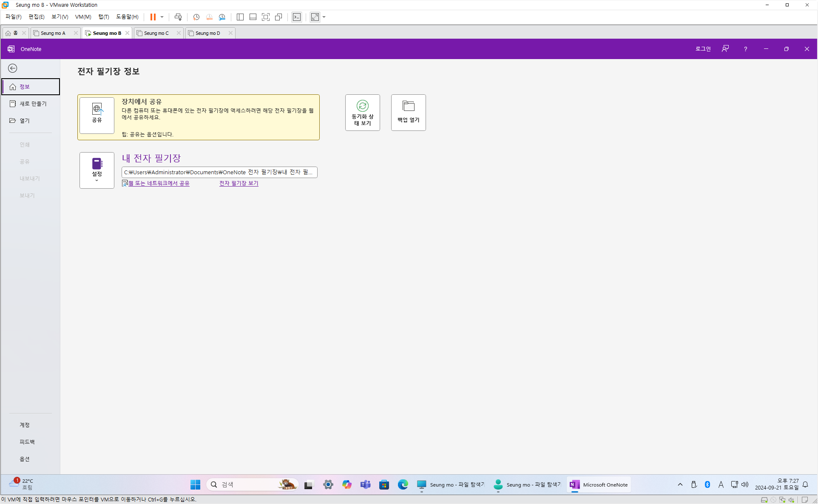
Task: Open the notebook 설정 dropdown button
Action: pos(97,170)
